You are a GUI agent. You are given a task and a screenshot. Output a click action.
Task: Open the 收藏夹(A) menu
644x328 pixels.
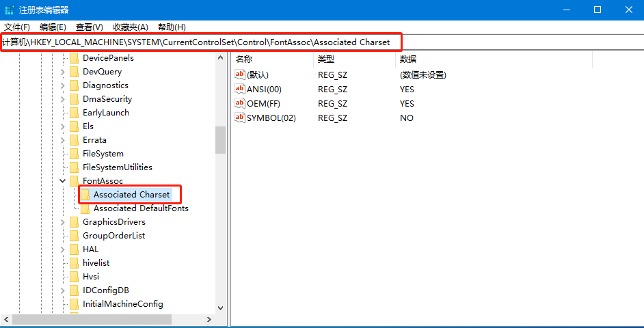pos(130,27)
